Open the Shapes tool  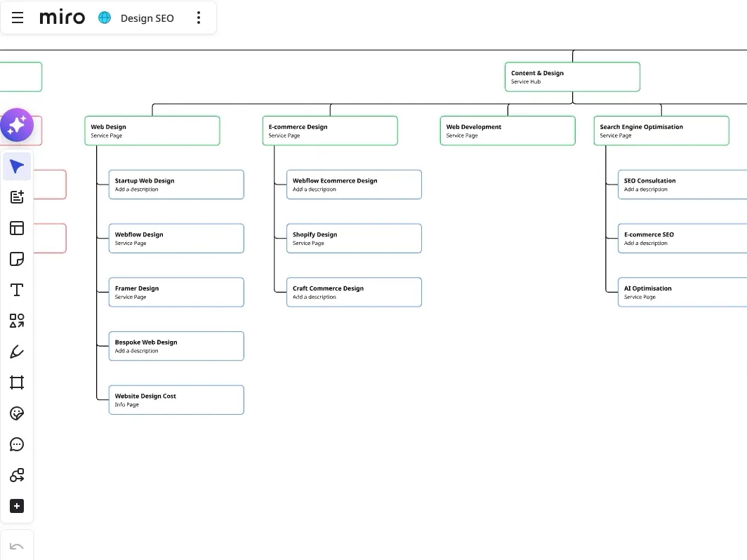(x=17, y=321)
